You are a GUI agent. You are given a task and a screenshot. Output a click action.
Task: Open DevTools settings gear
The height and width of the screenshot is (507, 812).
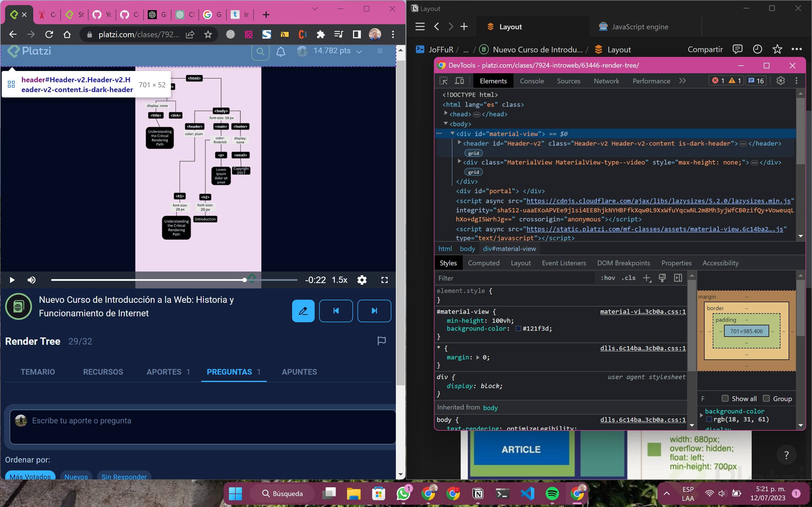(780, 81)
